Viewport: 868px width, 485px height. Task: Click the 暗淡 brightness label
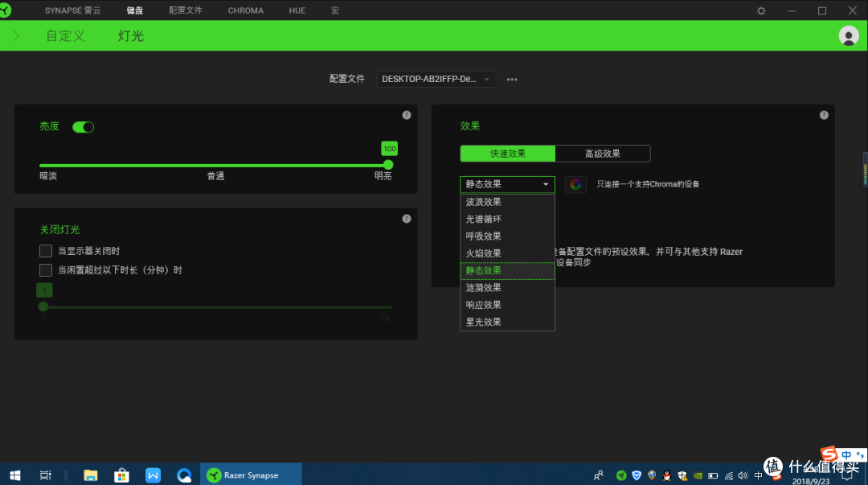tap(48, 176)
